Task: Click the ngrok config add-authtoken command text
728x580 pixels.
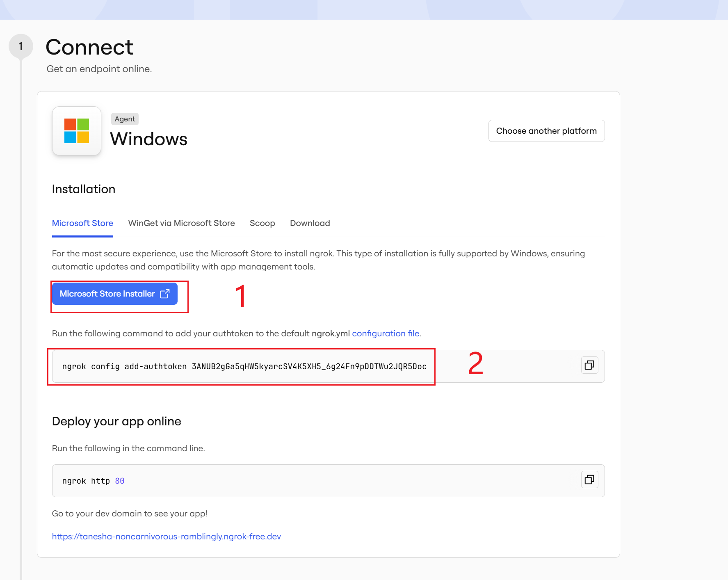Action: (244, 366)
